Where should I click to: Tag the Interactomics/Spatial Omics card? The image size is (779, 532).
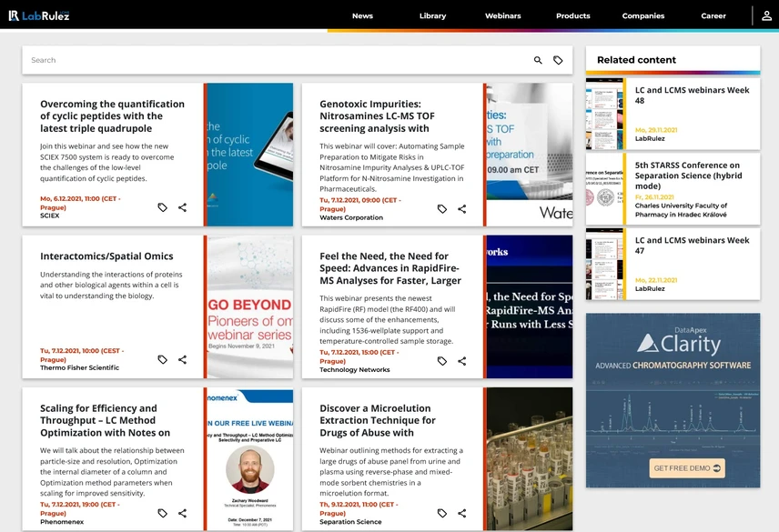point(163,359)
